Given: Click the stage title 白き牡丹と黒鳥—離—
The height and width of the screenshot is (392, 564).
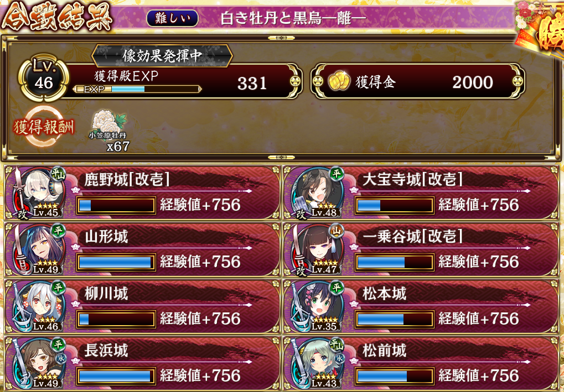Looking at the screenshot, I should [293, 18].
